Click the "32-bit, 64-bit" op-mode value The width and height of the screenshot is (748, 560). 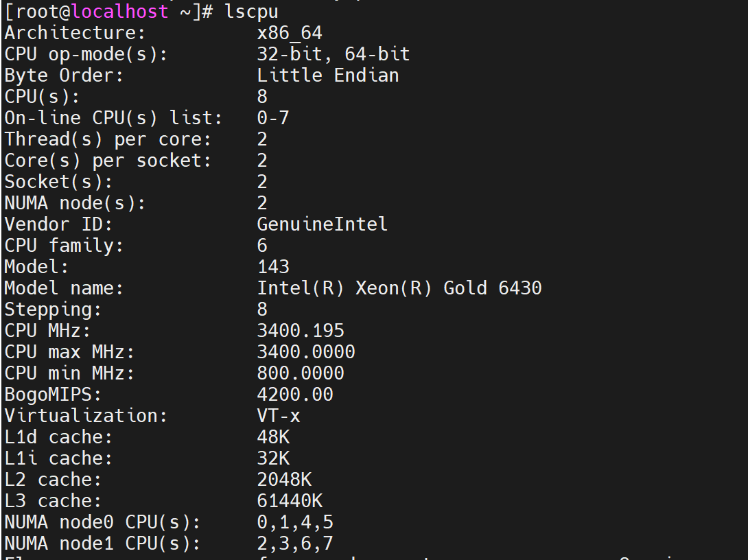[x=334, y=54]
